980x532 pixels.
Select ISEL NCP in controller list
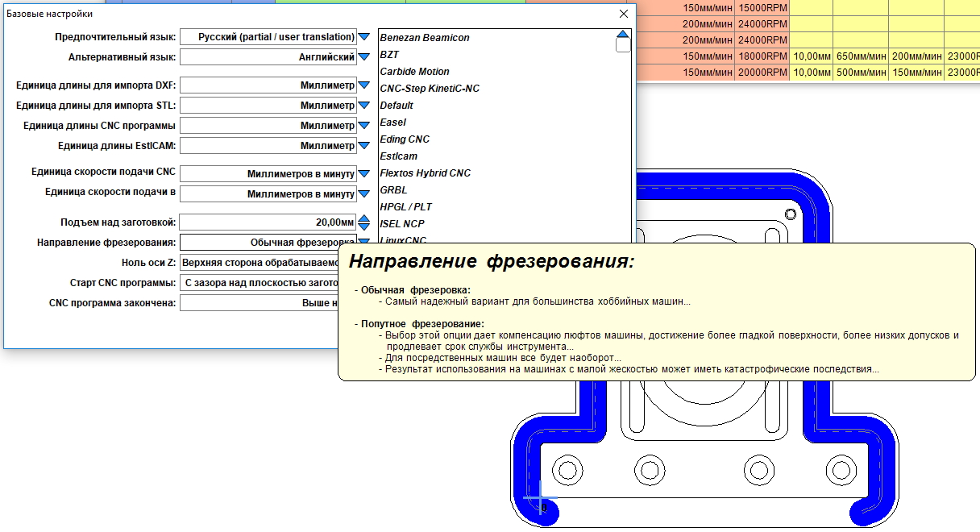click(x=402, y=224)
